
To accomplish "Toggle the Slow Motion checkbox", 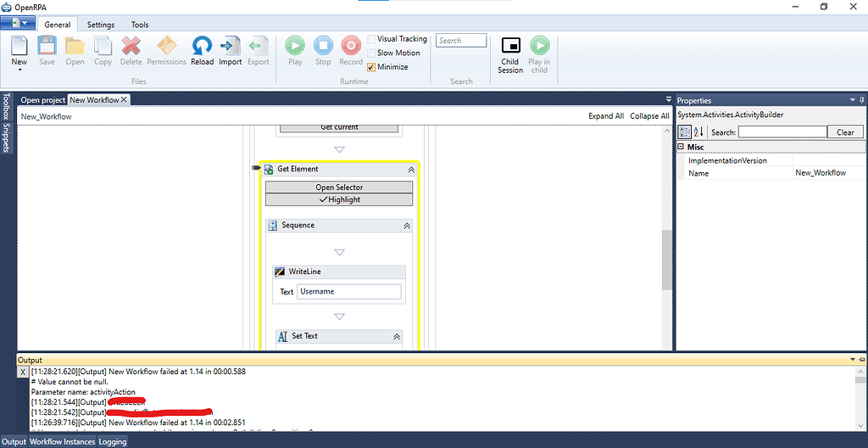I will pos(372,53).
